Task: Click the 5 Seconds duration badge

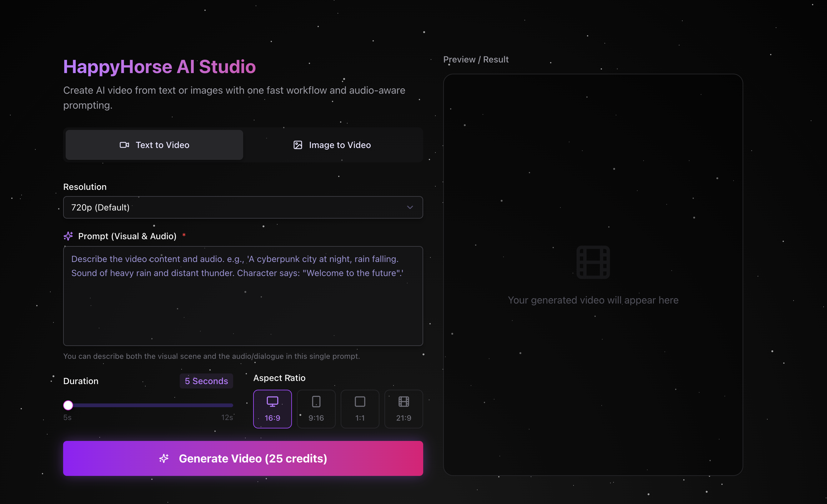Action: pos(206,381)
